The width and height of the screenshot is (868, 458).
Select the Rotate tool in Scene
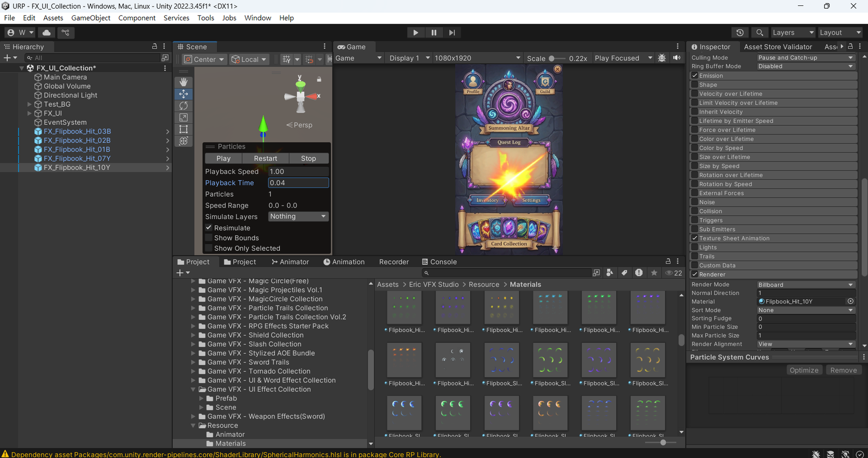click(x=184, y=106)
